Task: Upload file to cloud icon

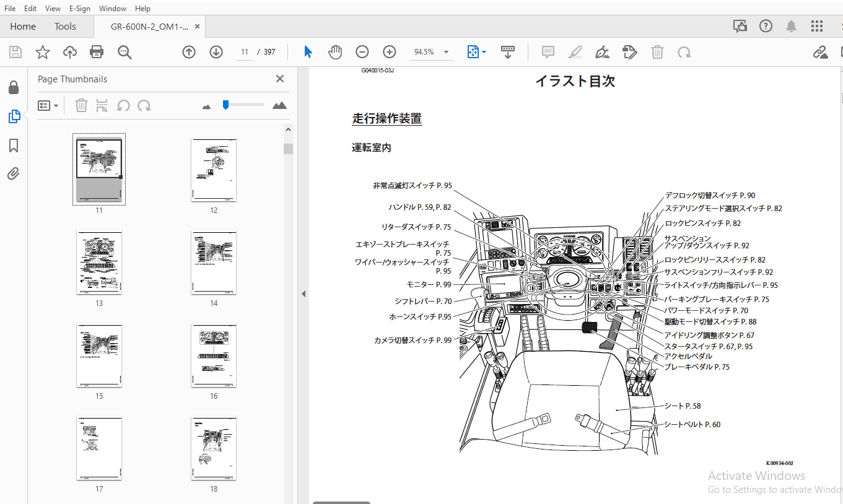Action: coord(70,52)
